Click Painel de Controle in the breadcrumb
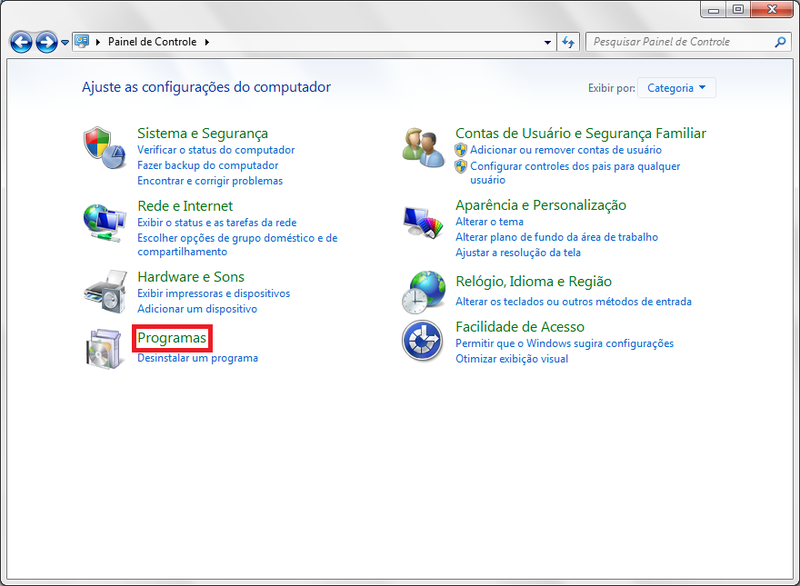 click(153, 42)
